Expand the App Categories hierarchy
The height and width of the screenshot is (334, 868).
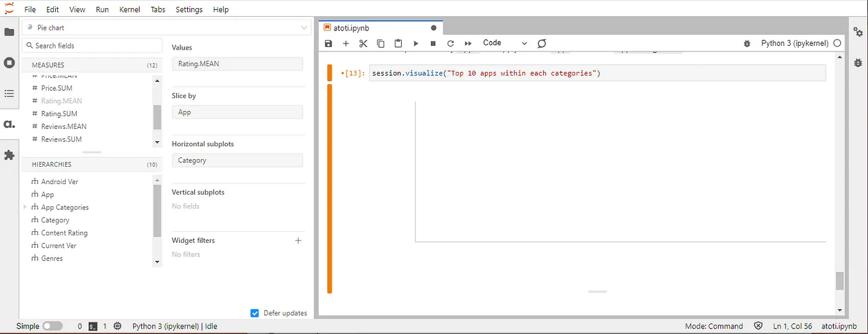pos(25,207)
